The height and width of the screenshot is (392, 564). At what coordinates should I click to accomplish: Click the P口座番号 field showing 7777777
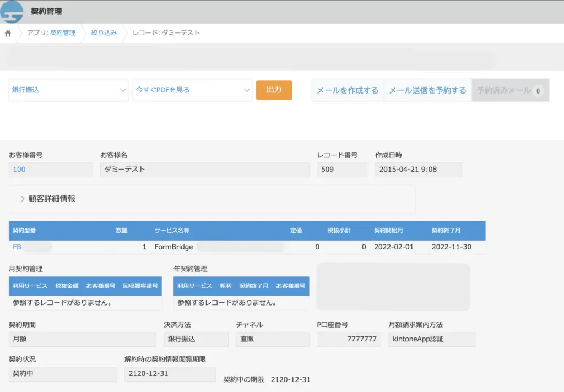tap(348, 339)
